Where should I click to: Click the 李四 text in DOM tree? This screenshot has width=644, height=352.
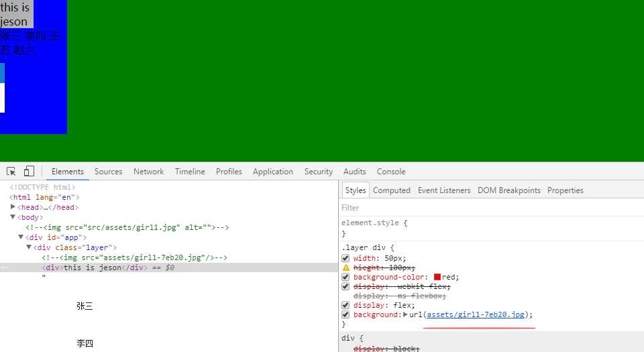pos(85,343)
